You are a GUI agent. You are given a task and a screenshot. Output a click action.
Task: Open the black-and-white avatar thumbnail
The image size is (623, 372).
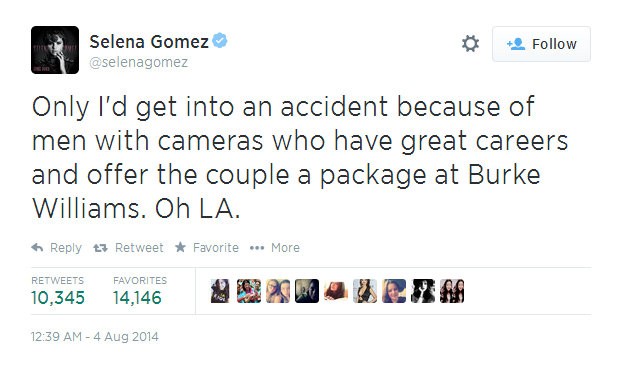click(423, 291)
